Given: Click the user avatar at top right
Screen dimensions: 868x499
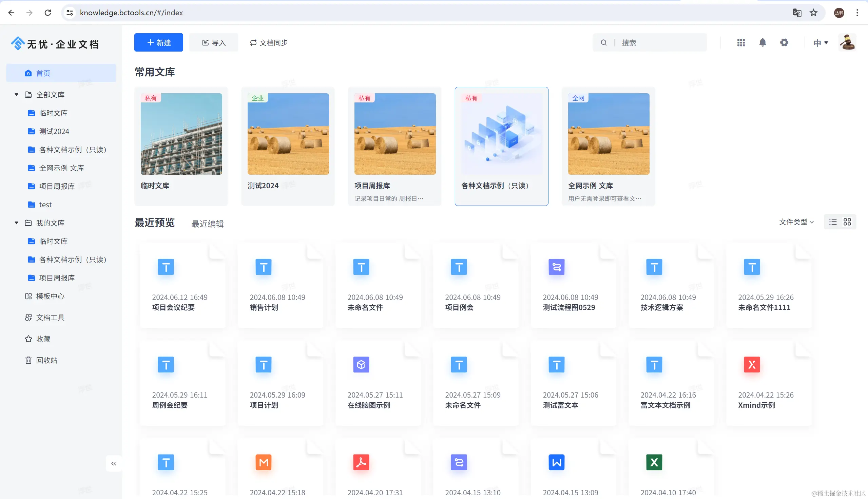Looking at the screenshot, I should coord(847,42).
